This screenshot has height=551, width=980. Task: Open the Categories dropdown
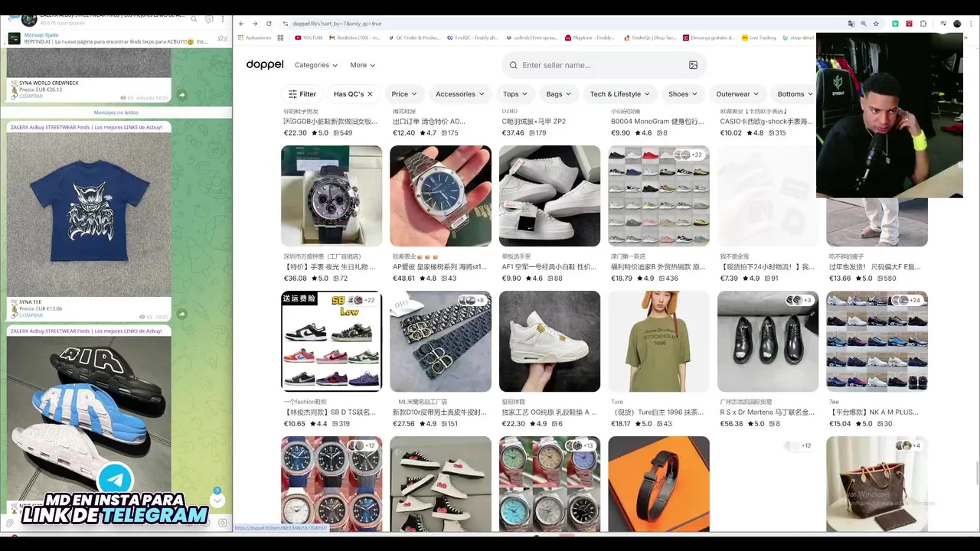click(316, 65)
